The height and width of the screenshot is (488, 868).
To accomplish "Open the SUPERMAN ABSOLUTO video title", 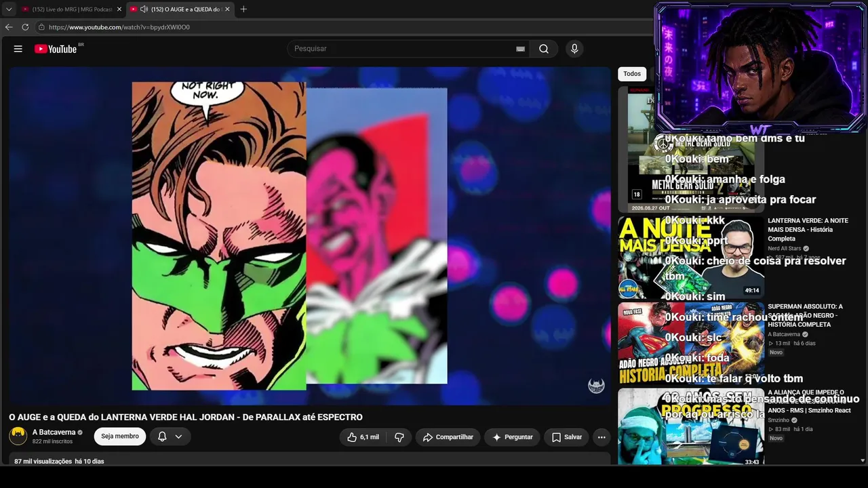I will (x=806, y=315).
